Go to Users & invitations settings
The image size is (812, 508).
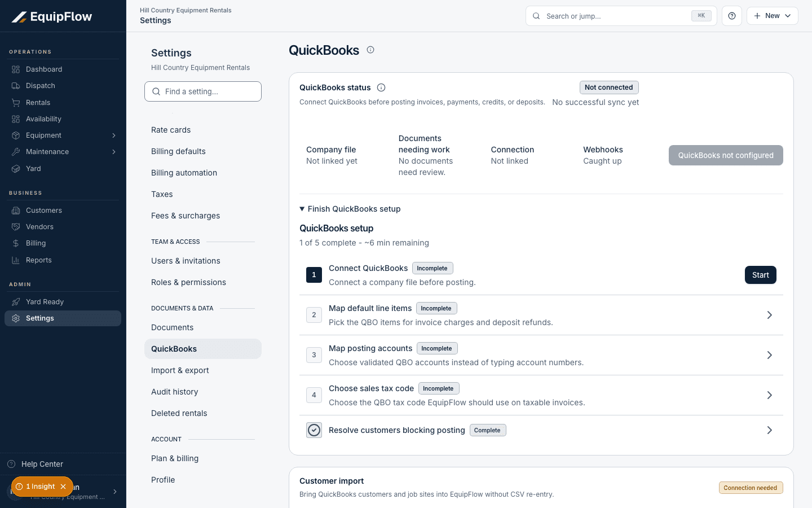203,261
